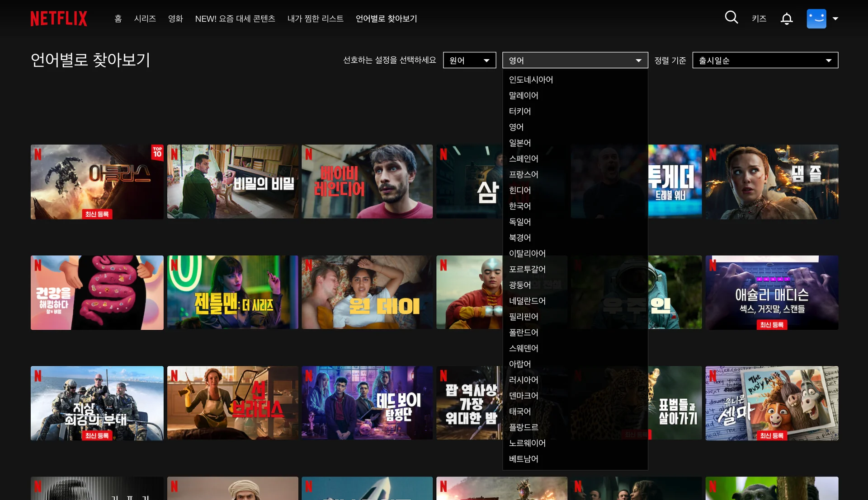868x500 pixels.
Task: Click the Netflix logo
Action: click(x=59, y=19)
